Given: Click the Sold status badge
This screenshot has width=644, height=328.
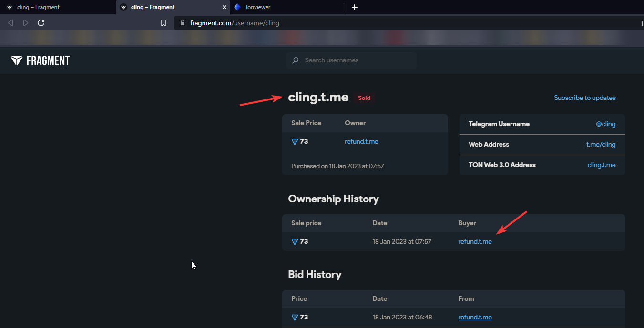Looking at the screenshot, I should pos(364,98).
